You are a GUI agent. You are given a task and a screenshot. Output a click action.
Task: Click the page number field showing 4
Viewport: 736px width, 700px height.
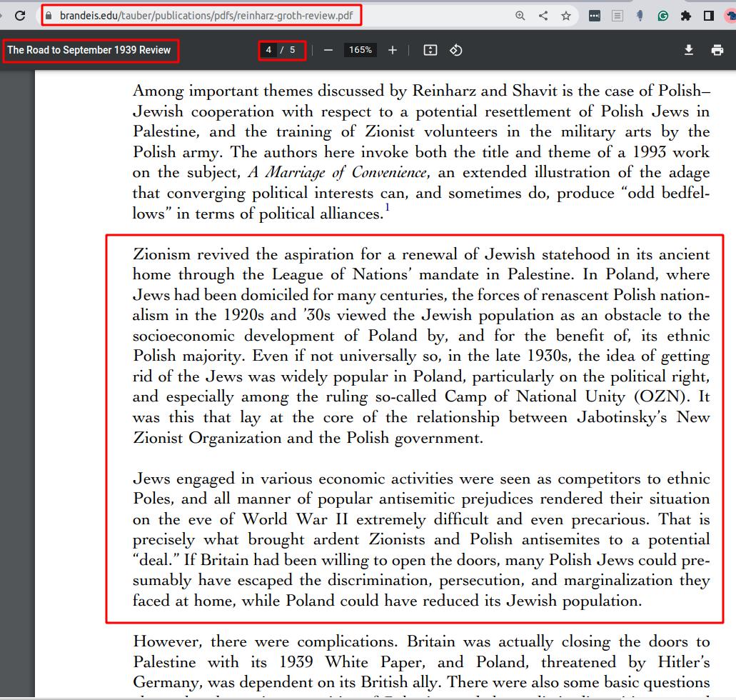coord(269,50)
